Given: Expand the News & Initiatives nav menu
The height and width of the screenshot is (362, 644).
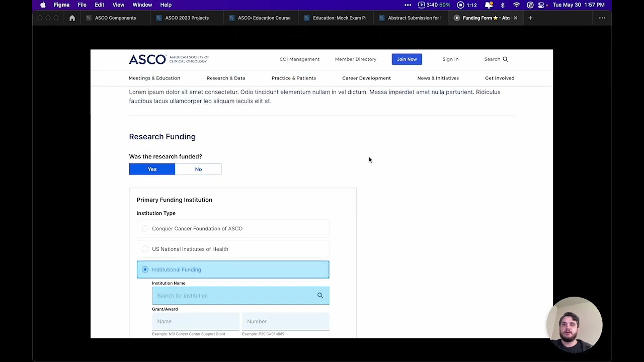Looking at the screenshot, I should pos(438,78).
